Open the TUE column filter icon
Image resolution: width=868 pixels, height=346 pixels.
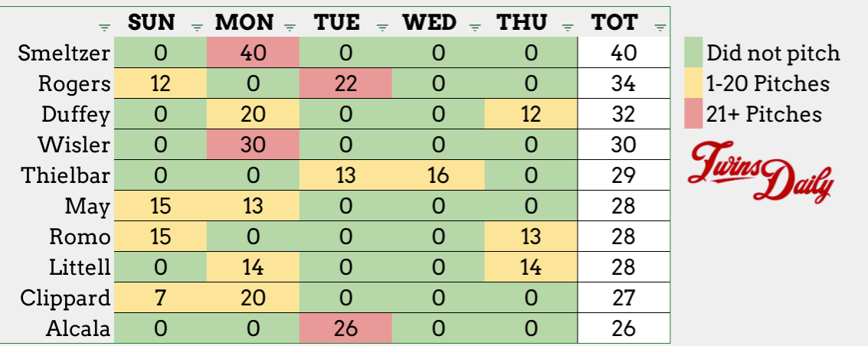click(x=382, y=28)
